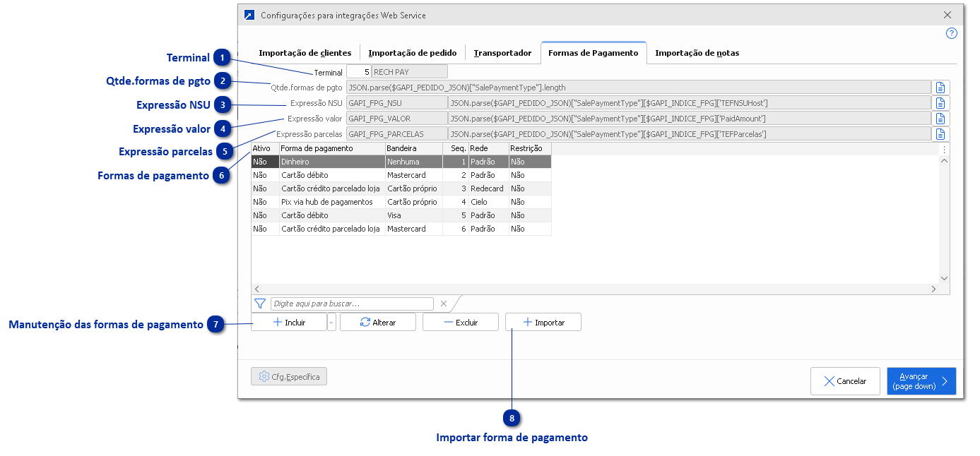Image resolution: width=980 pixels, height=456 pixels.
Task: Open the expression editor for Expressão parcelas
Action: 940,133
